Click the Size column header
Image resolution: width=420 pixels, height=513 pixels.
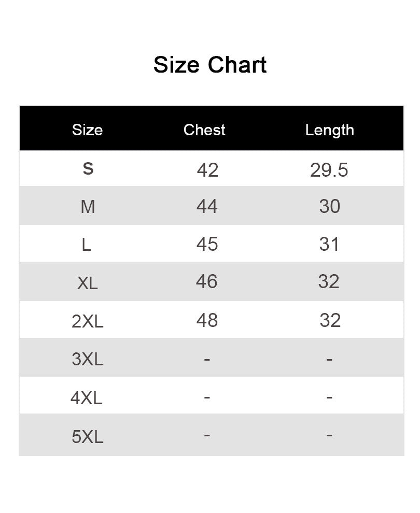click(x=87, y=130)
